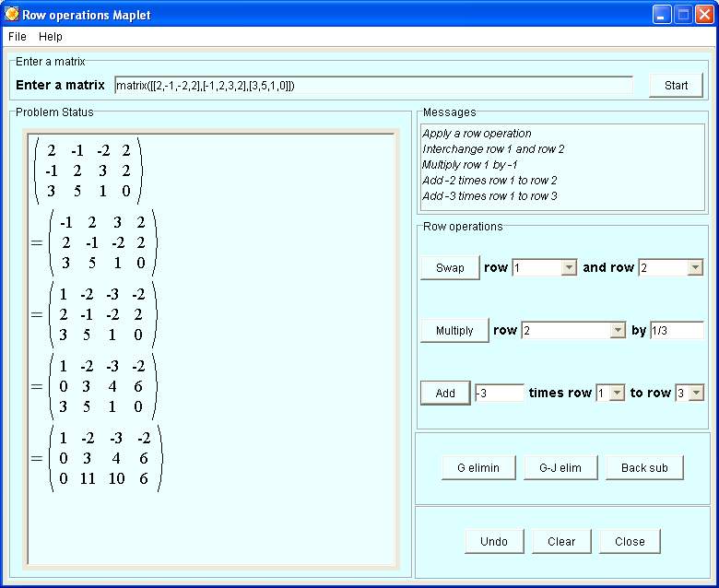
Task: Click the Maplet application icon in title bar
Action: (x=12, y=15)
